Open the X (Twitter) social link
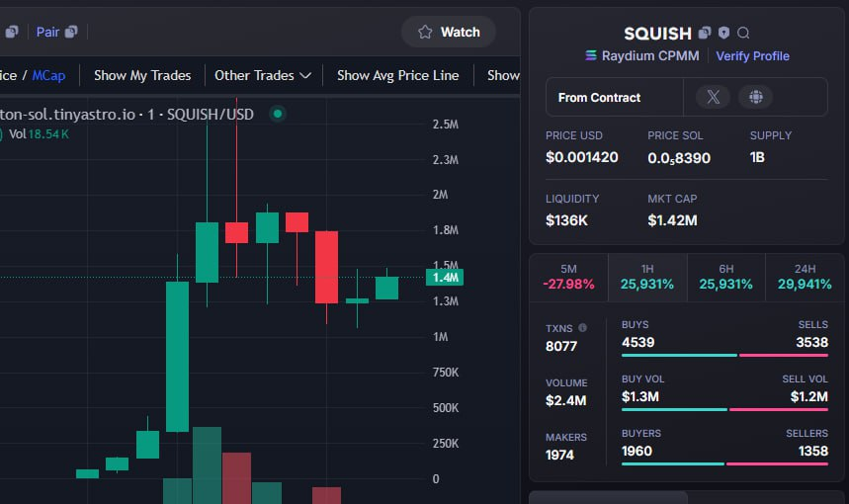 click(713, 97)
